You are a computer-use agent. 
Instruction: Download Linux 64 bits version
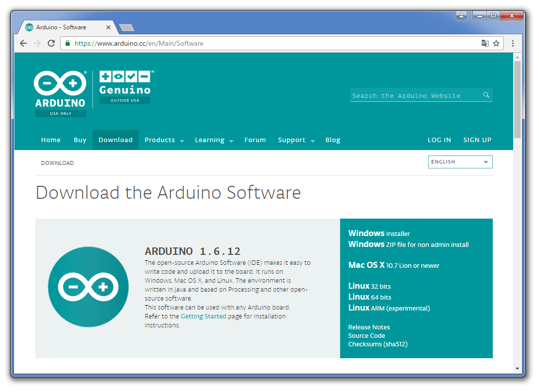369,297
